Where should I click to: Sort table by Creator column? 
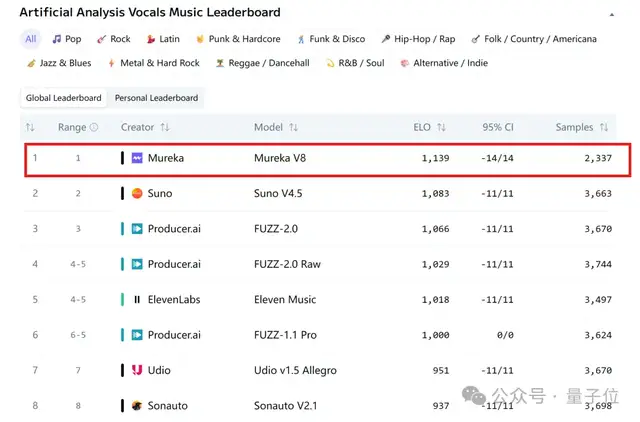[x=165, y=128]
